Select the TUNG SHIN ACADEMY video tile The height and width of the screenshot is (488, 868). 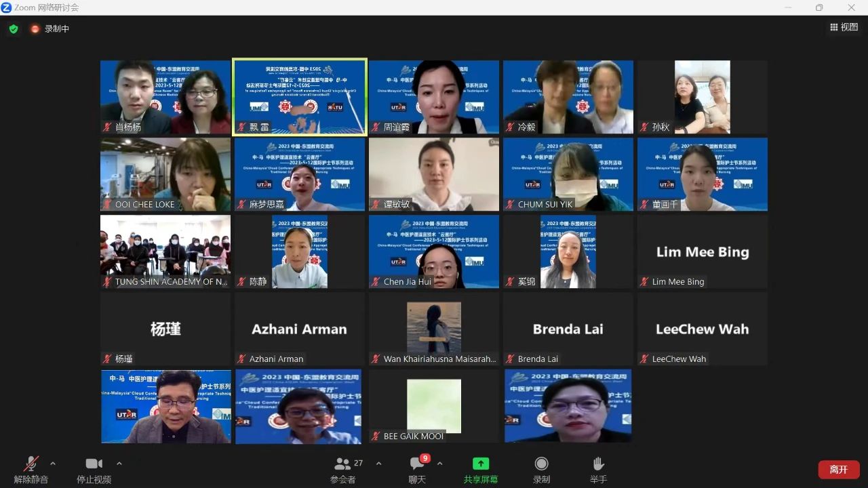165,252
